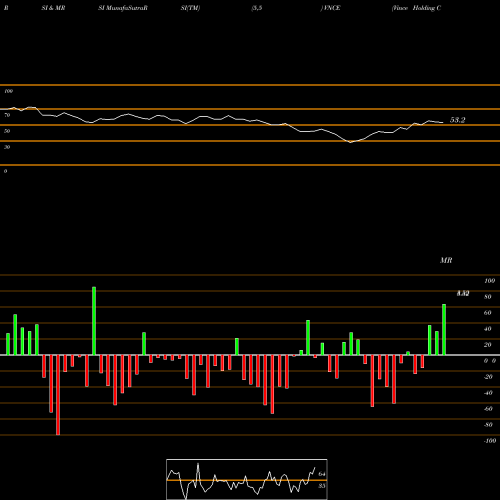The image size is (500, 500).
Task: Open the mini RSI chart thumbnail
Action: 247,479
